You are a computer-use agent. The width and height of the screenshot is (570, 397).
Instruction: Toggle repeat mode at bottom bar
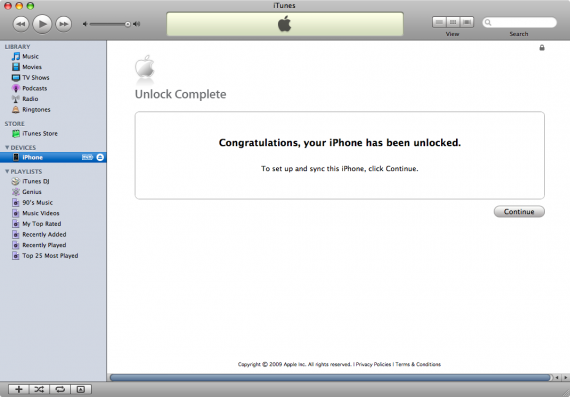[60, 389]
